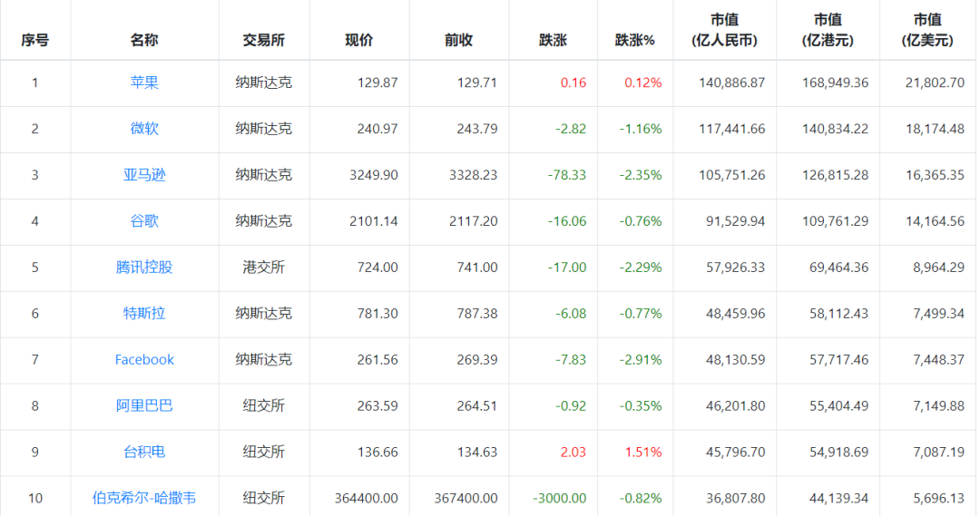980x516 pixels.
Task: Select Amazon's change percent -2.35%
Action: pos(641,175)
